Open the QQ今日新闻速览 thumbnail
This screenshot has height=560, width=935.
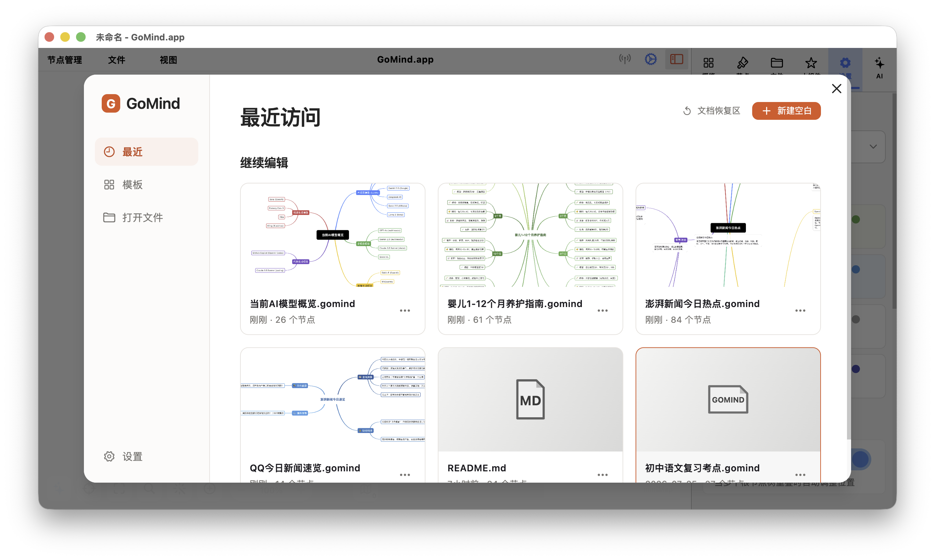tap(333, 399)
